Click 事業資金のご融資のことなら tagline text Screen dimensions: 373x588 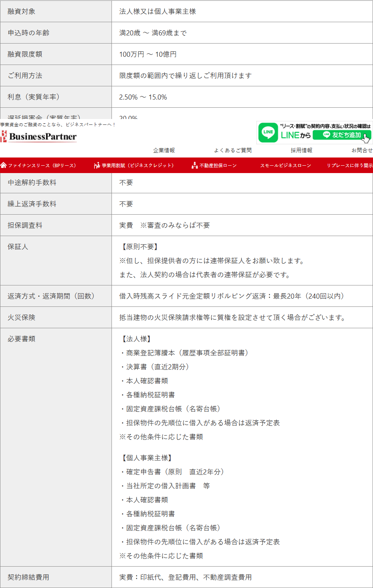(x=58, y=124)
